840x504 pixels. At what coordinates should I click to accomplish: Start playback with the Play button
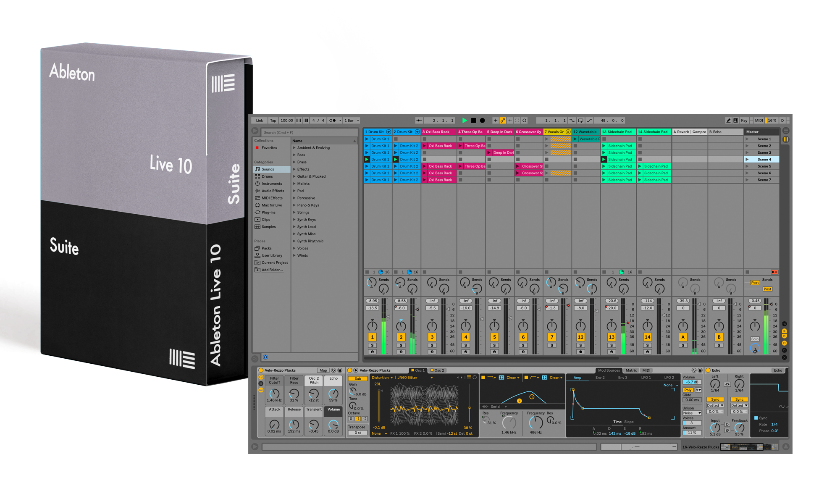tap(465, 121)
